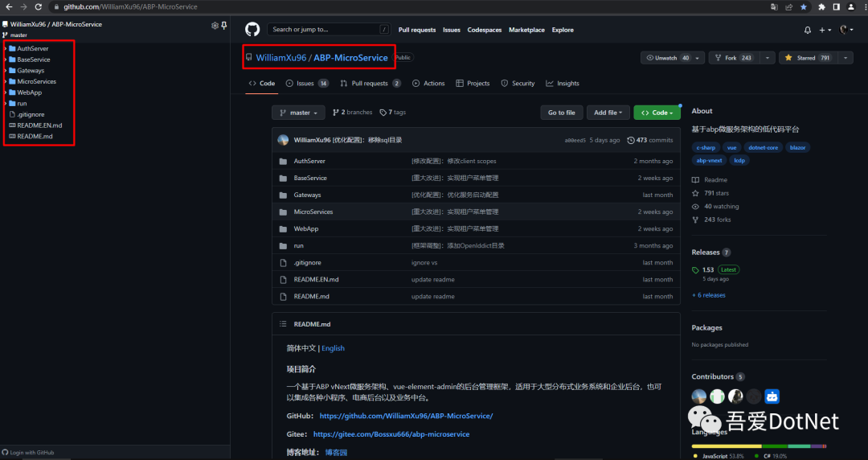Fork the repository
Viewport: 868px width, 460px height.
(x=735, y=58)
